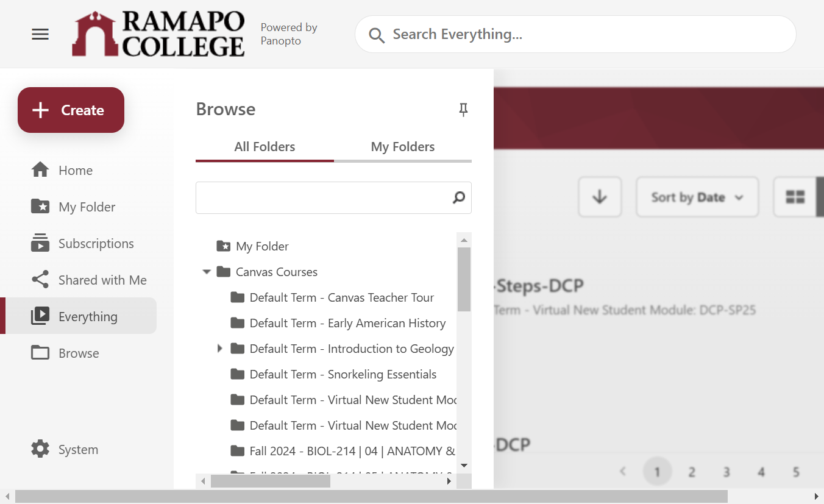Select My Folder in folder tree
824x504 pixels.
(x=262, y=246)
